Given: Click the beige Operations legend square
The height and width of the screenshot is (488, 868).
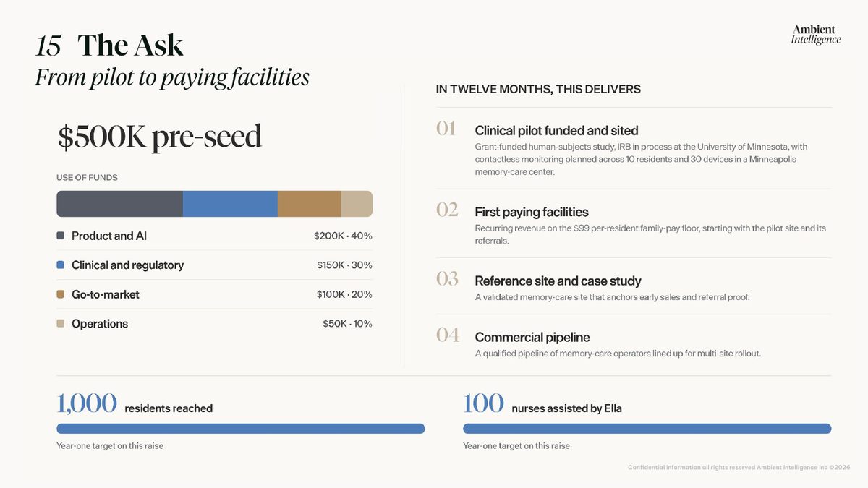Looking at the screenshot, I should 61,324.
